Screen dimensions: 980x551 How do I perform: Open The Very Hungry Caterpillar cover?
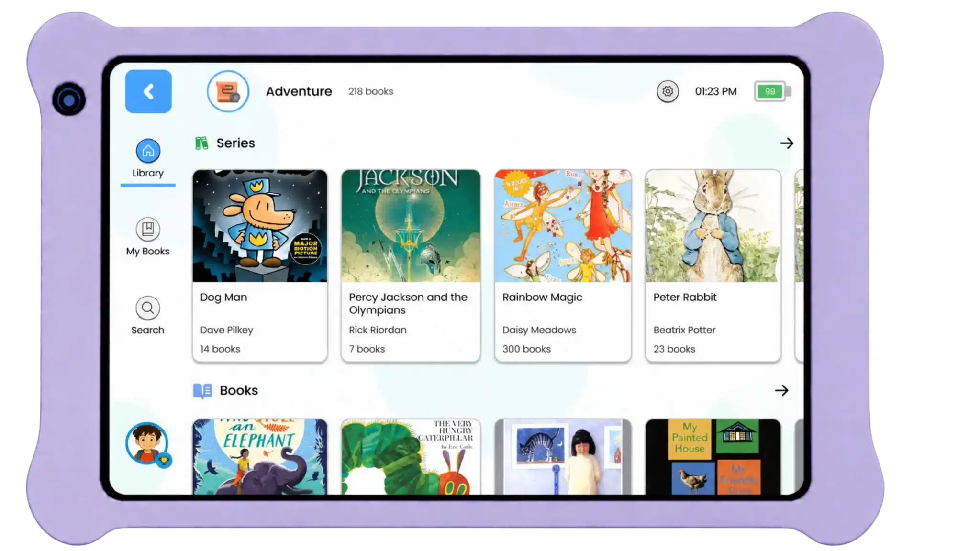(411, 457)
